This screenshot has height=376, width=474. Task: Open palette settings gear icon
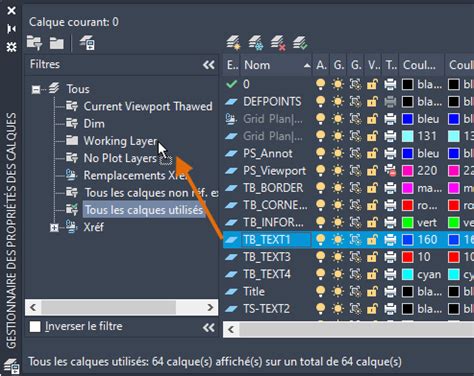click(11, 47)
